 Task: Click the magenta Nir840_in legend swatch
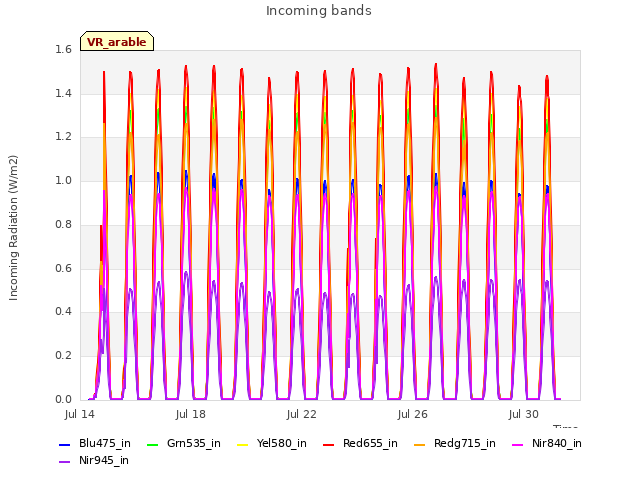pyautogui.click(x=518, y=444)
